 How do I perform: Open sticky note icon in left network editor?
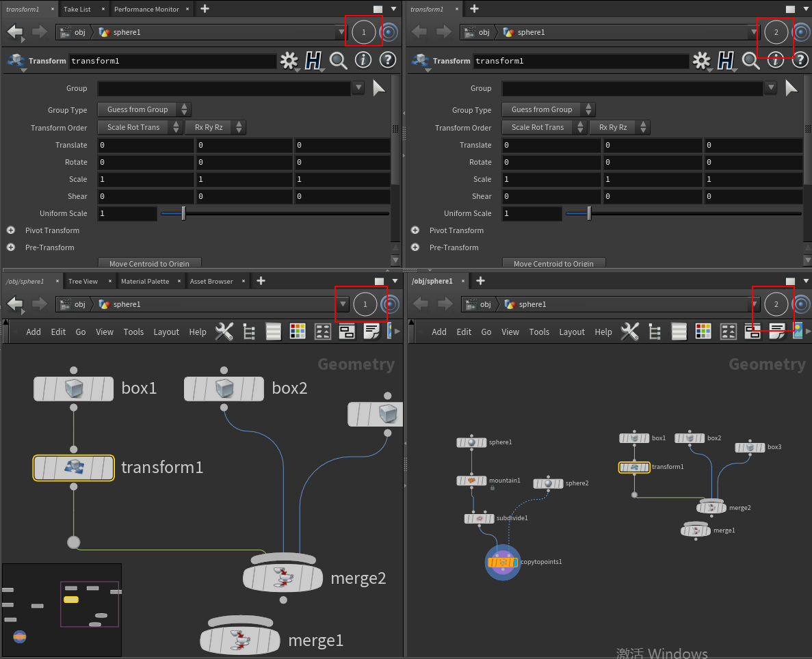[x=371, y=332]
